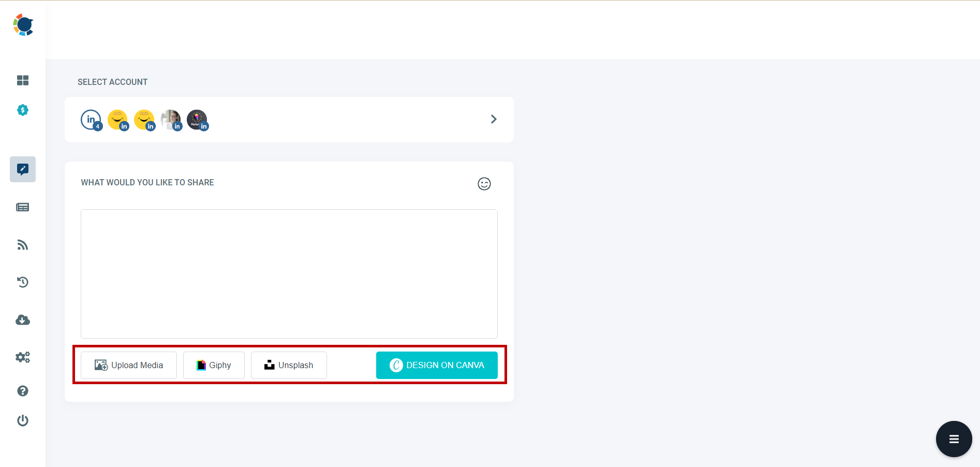
Task: Toggle the LinkedIn group account selection
Action: (x=91, y=120)
